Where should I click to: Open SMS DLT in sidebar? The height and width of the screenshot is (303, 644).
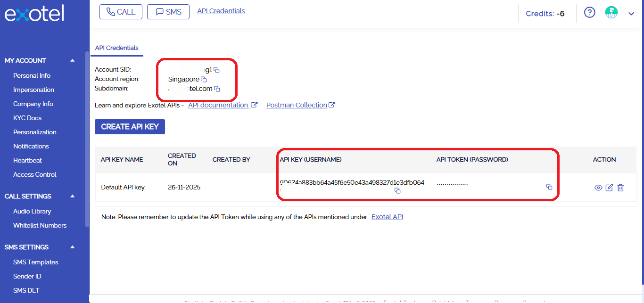tap(26, 290)
